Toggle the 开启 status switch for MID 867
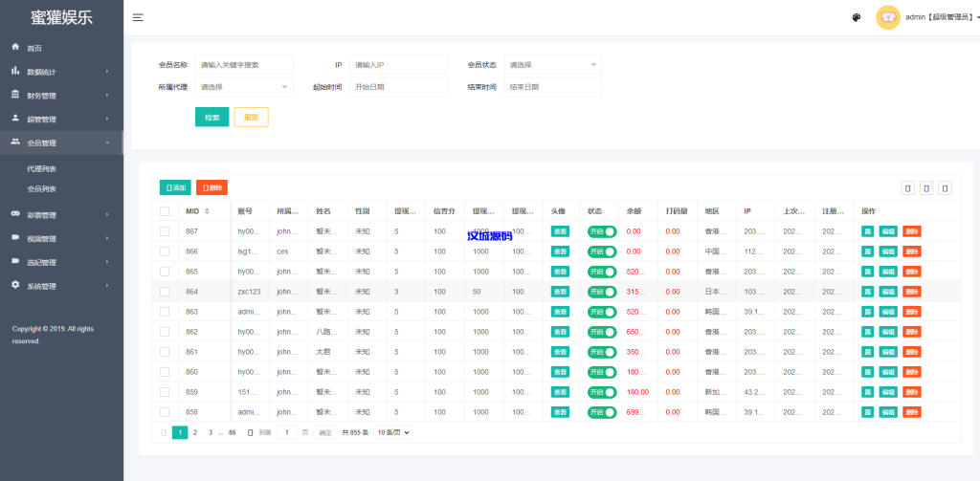The width and height of the screenshot is (980, 481). [602, 231]
